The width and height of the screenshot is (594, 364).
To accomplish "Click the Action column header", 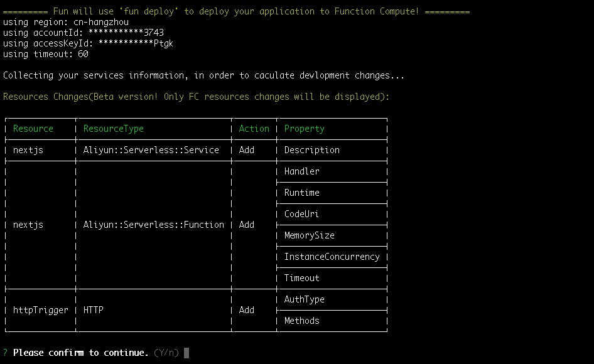I will tap(254, 129).
